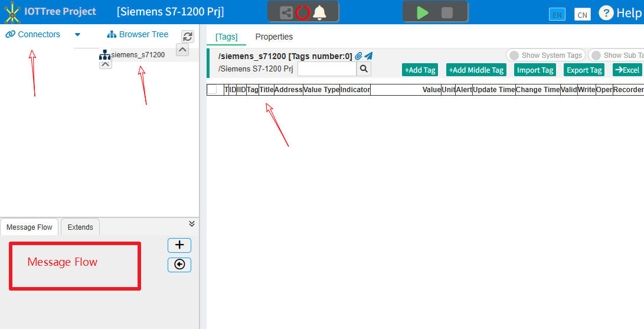
Task: Click the paperclip icon next to Tags number
Action: [x=358, y=56]
